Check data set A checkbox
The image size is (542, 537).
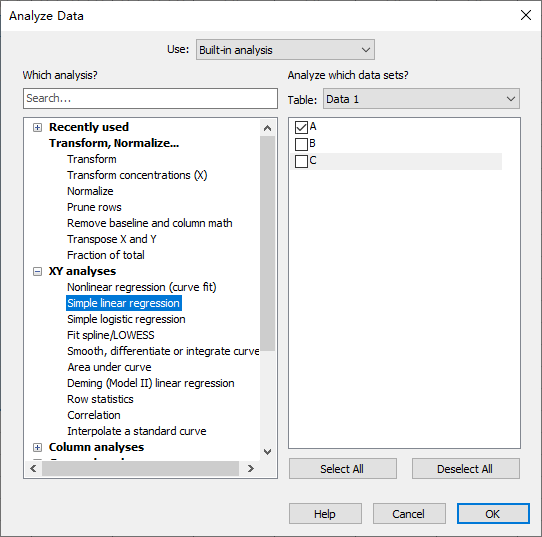tap(301, 127)
